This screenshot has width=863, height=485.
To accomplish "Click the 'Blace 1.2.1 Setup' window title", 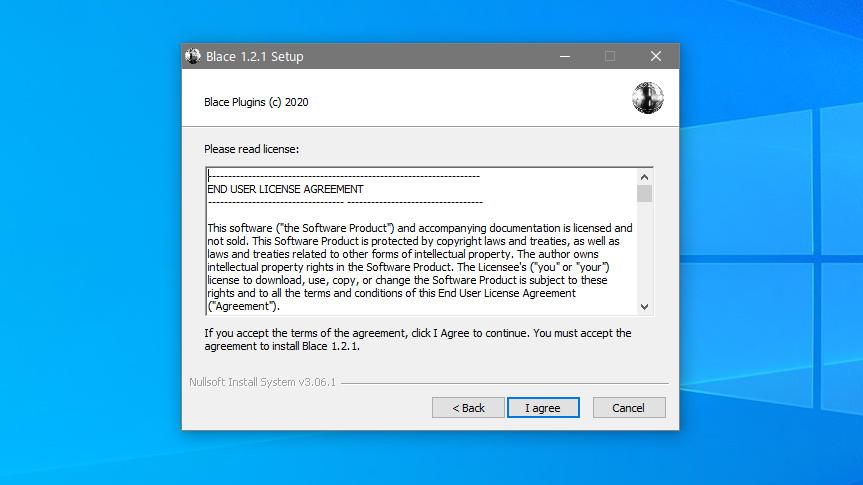I will click(x=254, y=57).
